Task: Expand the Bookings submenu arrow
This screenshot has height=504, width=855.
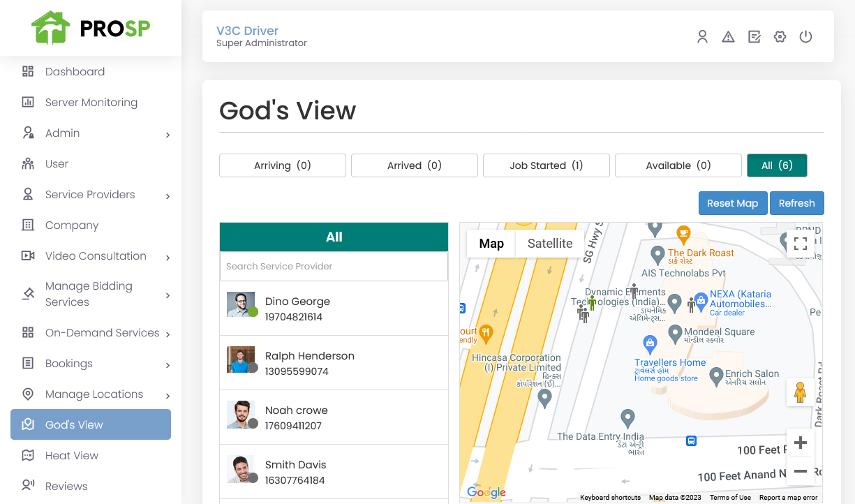Action: 168,365
